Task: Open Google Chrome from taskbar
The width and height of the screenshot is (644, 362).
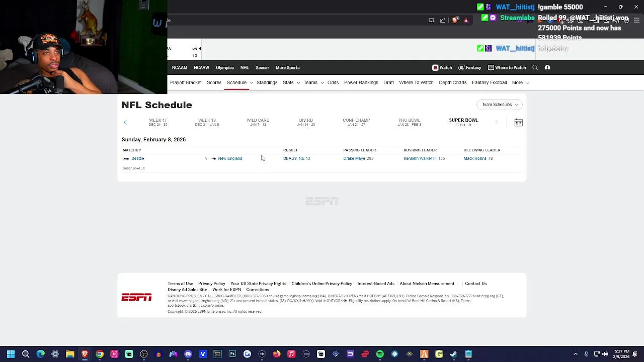Action: [x=100, y=354]
